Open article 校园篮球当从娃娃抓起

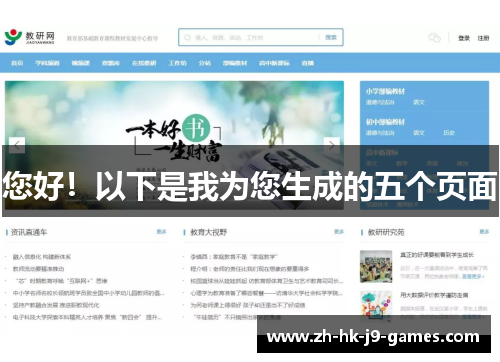[267, 281]
